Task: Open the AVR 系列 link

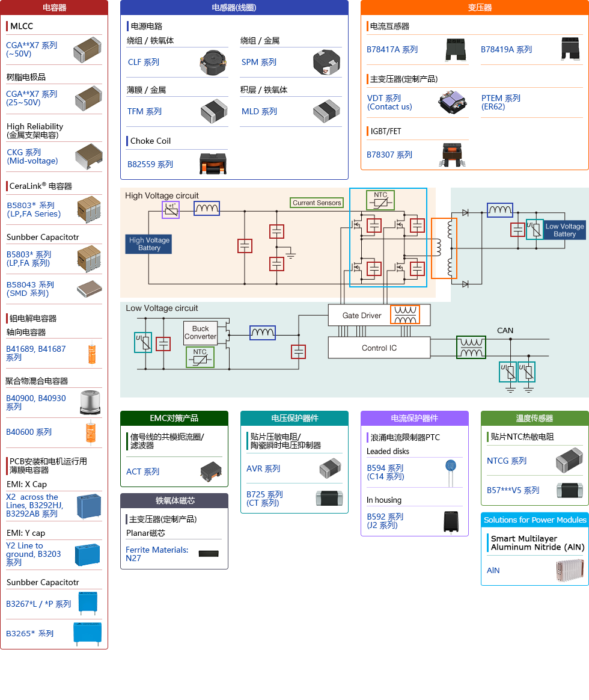Action: point(263,468)
